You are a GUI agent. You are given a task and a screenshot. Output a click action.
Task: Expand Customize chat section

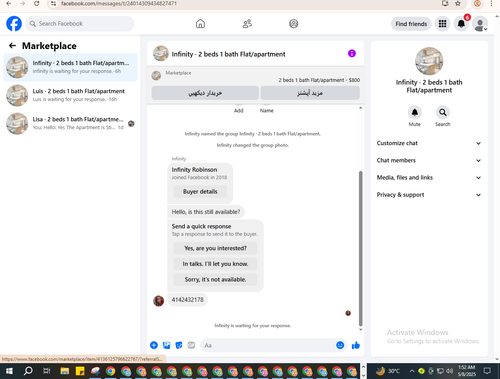(429, 143)
